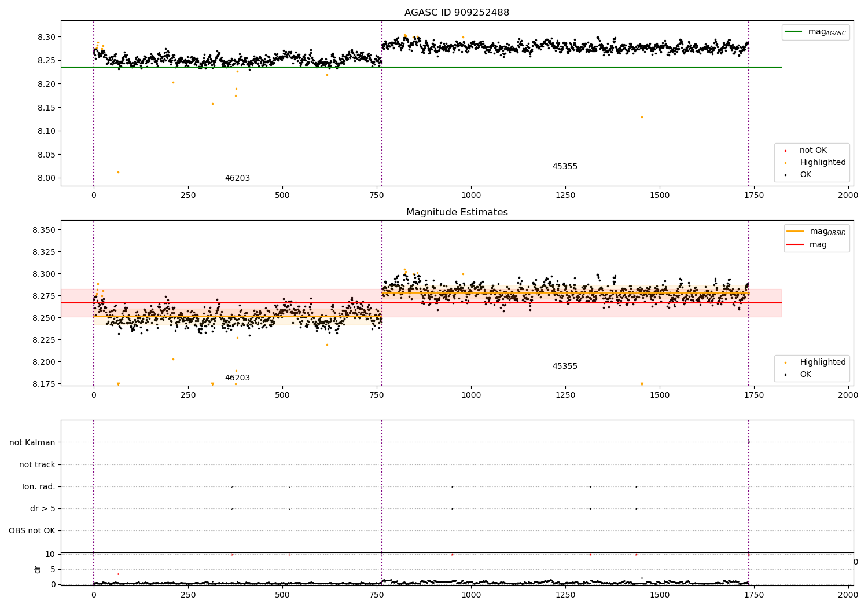Click the "not track" row label
Screen dimensions: 868x608
click(37, 465)
